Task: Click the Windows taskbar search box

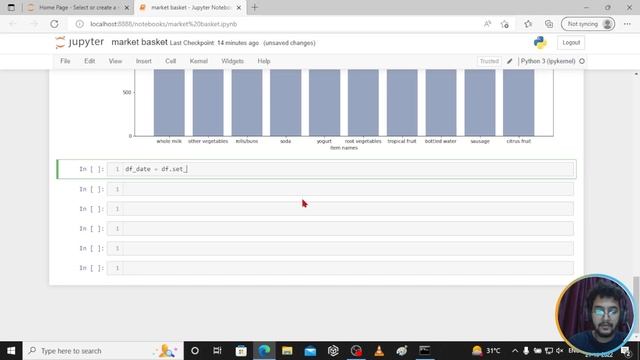Action: (x=103, y=351)
